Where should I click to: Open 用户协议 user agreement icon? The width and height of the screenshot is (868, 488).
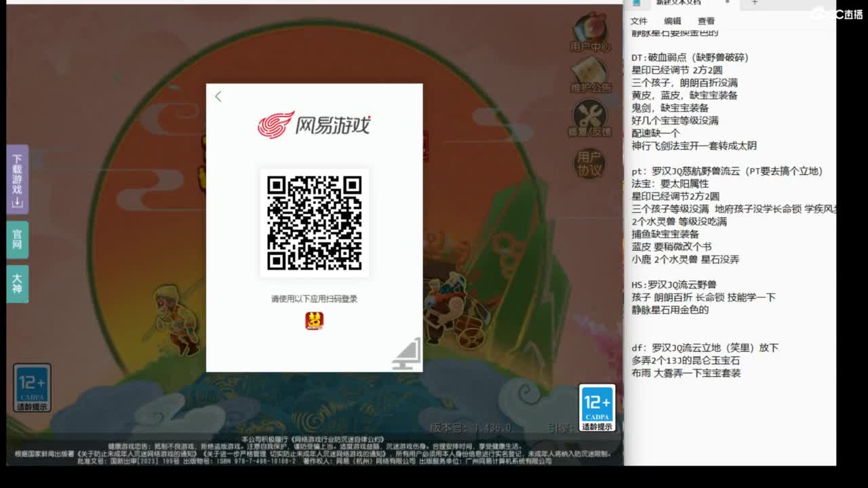[589, 163]
